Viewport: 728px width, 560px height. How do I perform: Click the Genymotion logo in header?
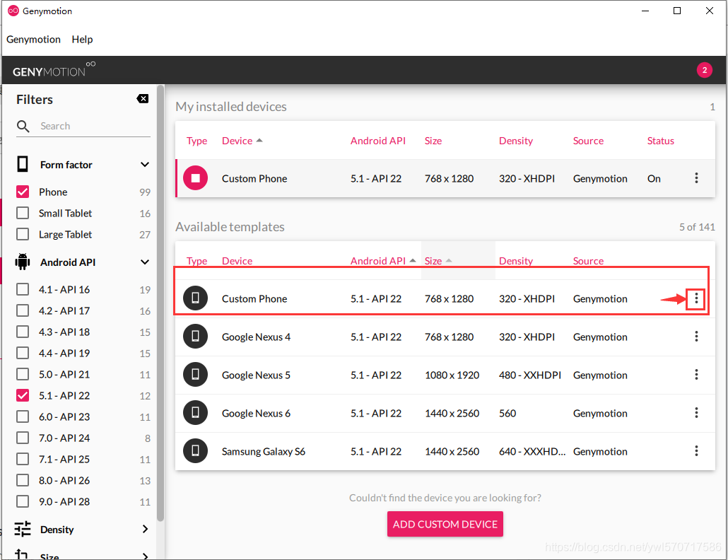click(x=54, y=70)
